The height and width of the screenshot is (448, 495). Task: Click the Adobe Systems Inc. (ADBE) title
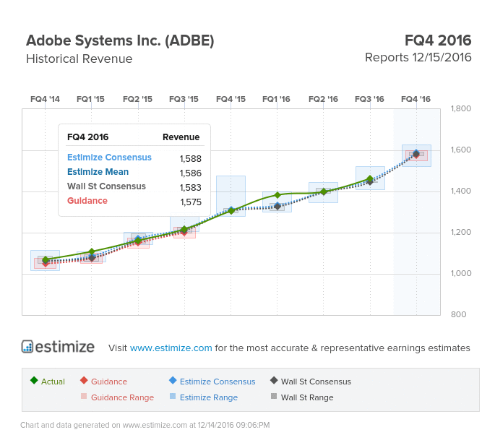(120, 40)
